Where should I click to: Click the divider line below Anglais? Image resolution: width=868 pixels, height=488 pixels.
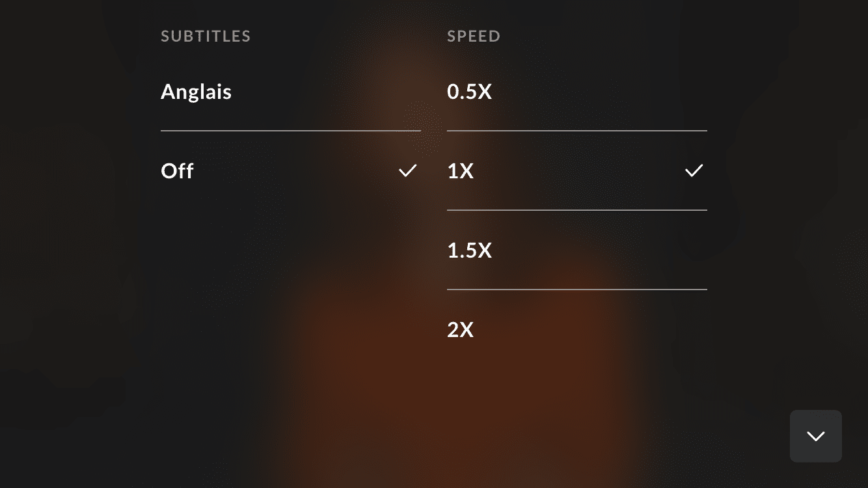(290, 131)
